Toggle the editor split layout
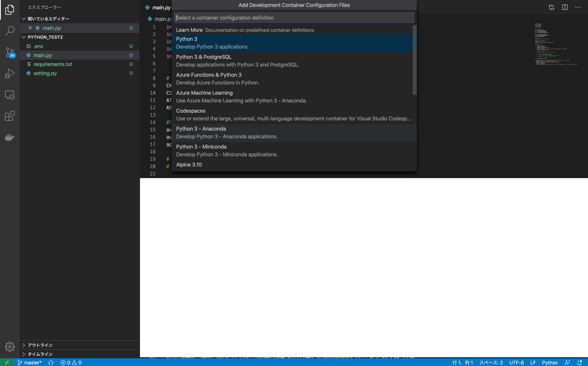The height and width of the screenshot is (366, 588). click(565, 7)
